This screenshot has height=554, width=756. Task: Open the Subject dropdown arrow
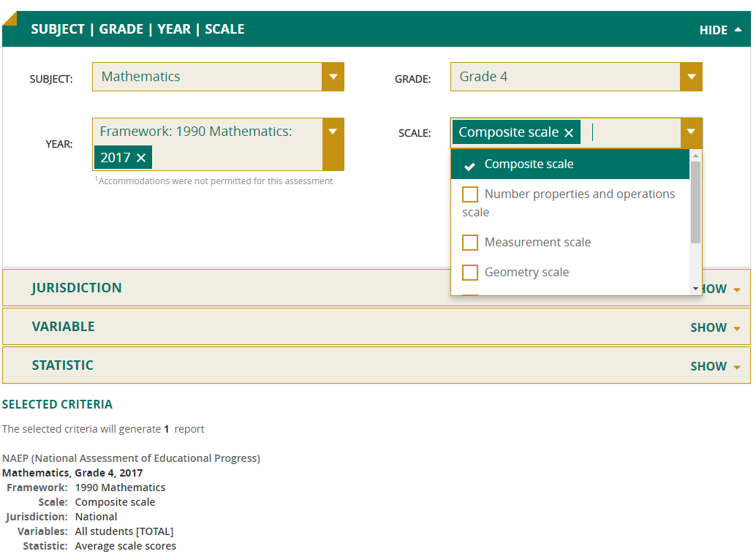click(x=333, y=77)
